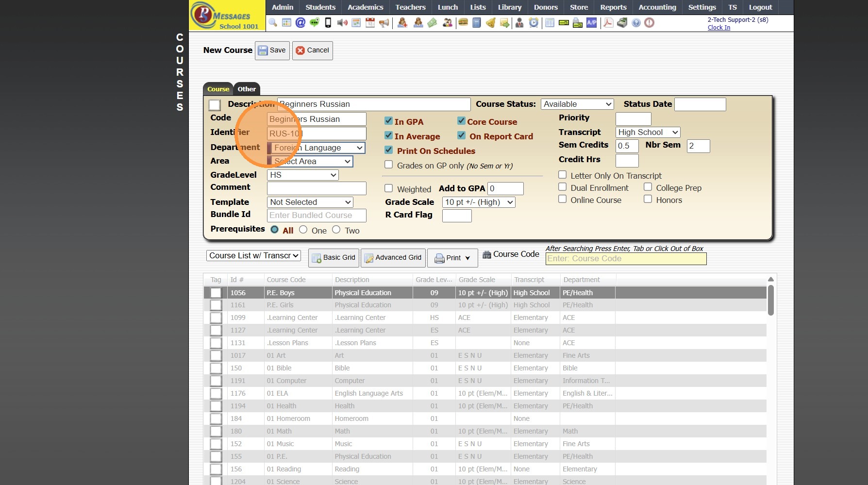Expand the Transcript High School dropdown
The width and height of the screenshot is (868, 485).
(x=648, y=132)
